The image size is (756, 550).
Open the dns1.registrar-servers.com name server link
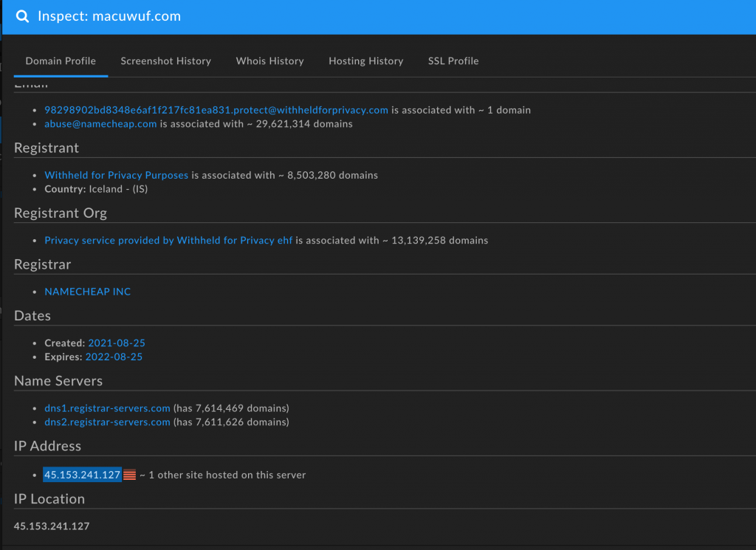[x=108, y=408]
